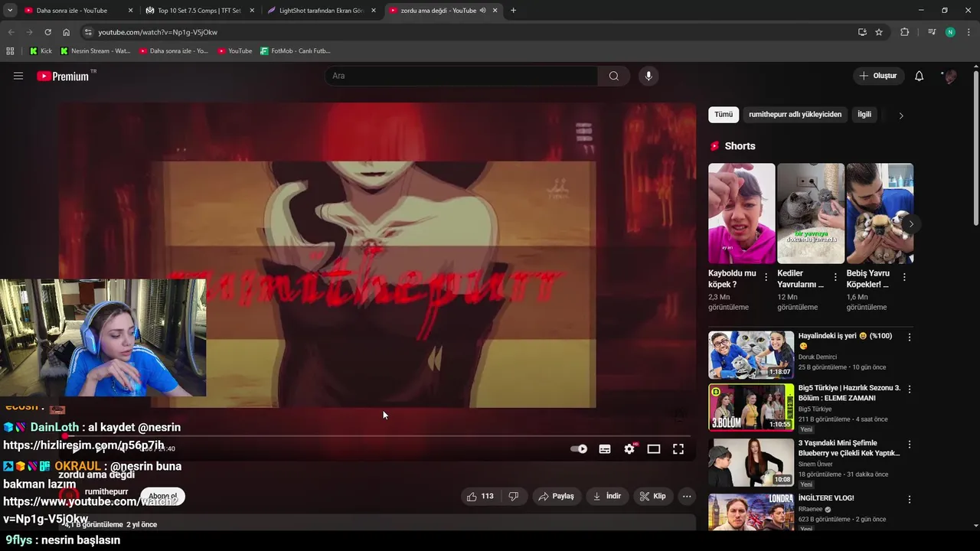
Task: Switch to LightShot tarafından Ekran tab
Action: click(321, 11)
